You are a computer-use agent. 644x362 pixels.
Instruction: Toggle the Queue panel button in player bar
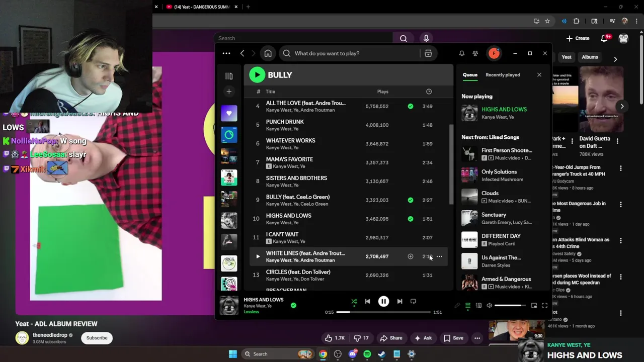[x=468, y=305]
